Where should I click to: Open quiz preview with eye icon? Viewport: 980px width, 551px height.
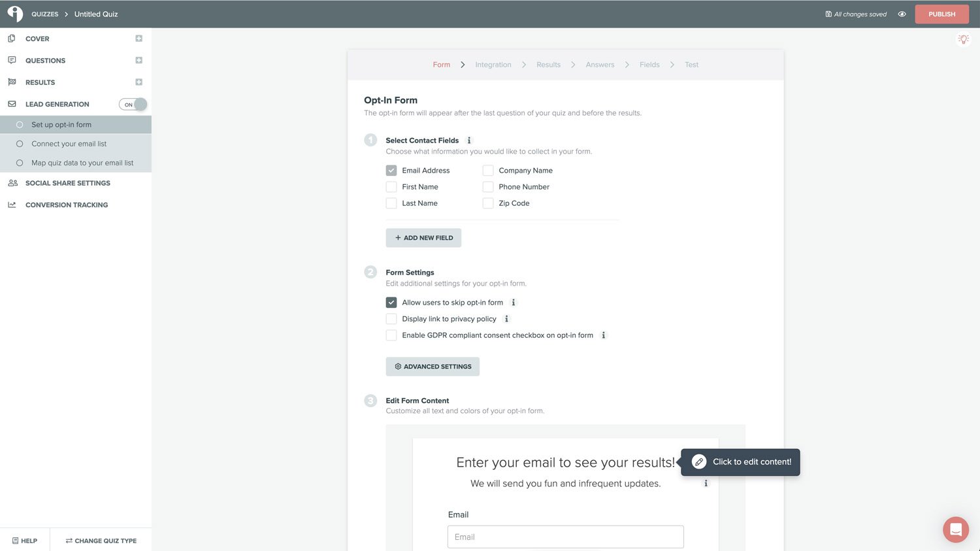point(902,14)
